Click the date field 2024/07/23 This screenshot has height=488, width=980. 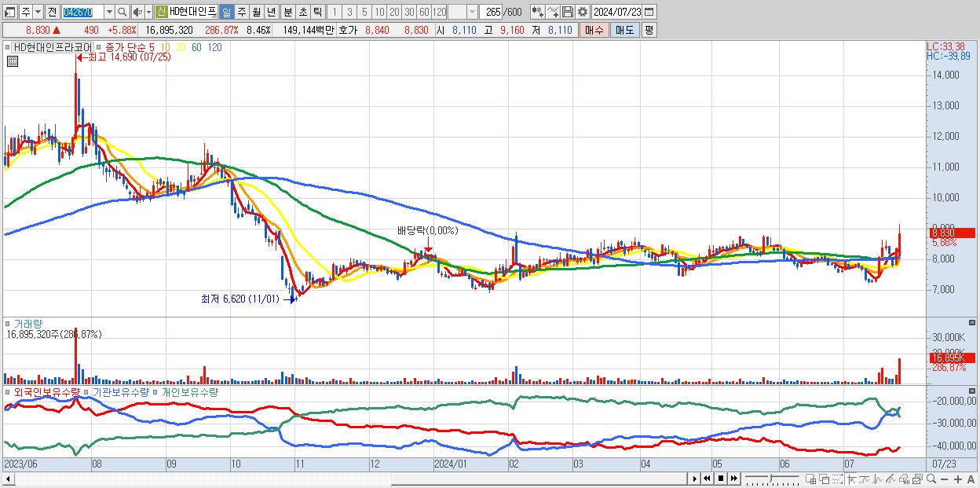coord(616,12)
